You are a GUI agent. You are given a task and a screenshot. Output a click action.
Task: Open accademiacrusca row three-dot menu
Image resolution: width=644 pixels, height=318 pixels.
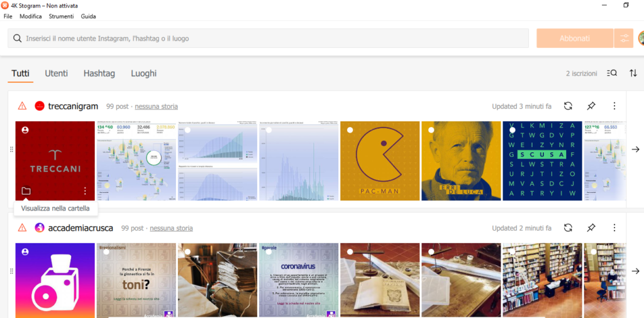614,228
